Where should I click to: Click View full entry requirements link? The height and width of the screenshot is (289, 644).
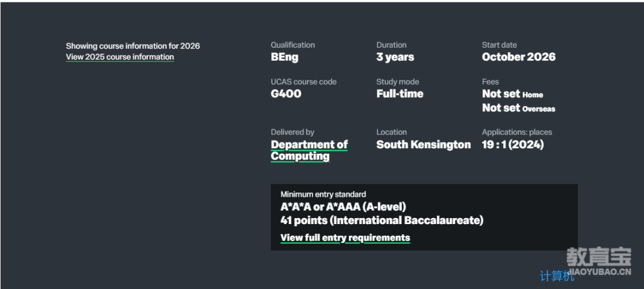(345, 238)
